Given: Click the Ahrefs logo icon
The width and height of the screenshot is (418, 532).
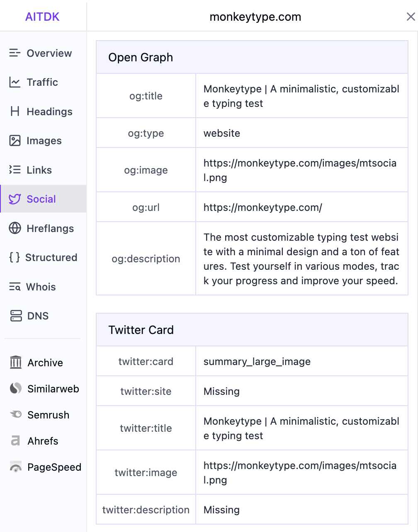Looking at the screenshot, I should [x=16, y=441].
